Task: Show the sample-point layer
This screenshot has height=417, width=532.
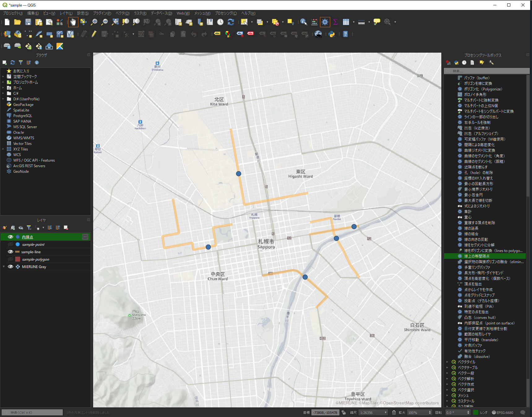Action: [11, 244]
